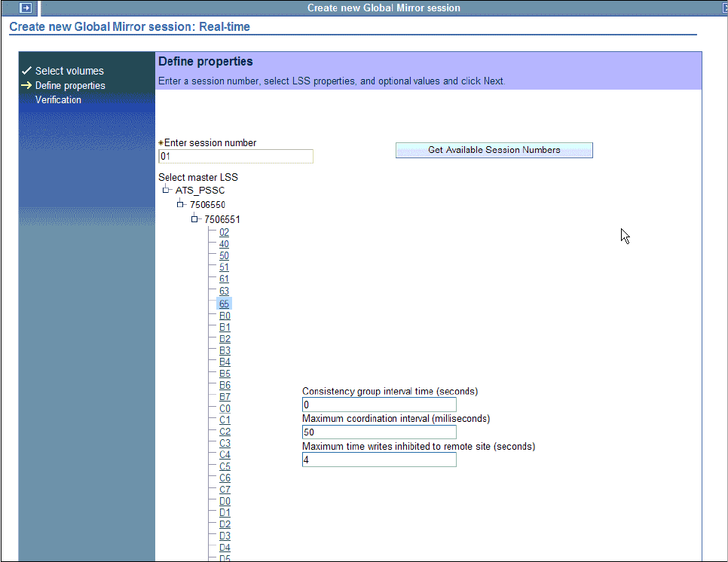
Task: Select master LSS C3
Action: tap(225, 443)
